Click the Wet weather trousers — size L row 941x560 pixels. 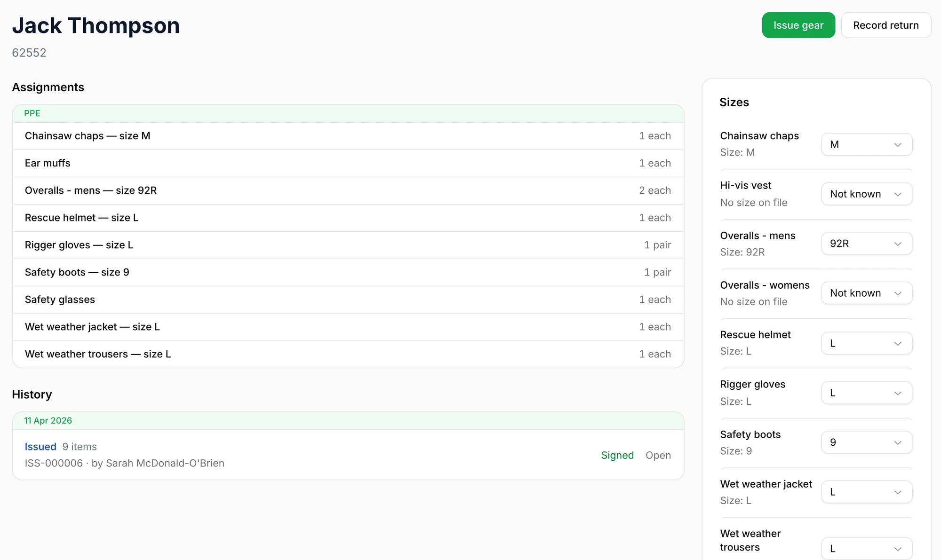point(348,354)
